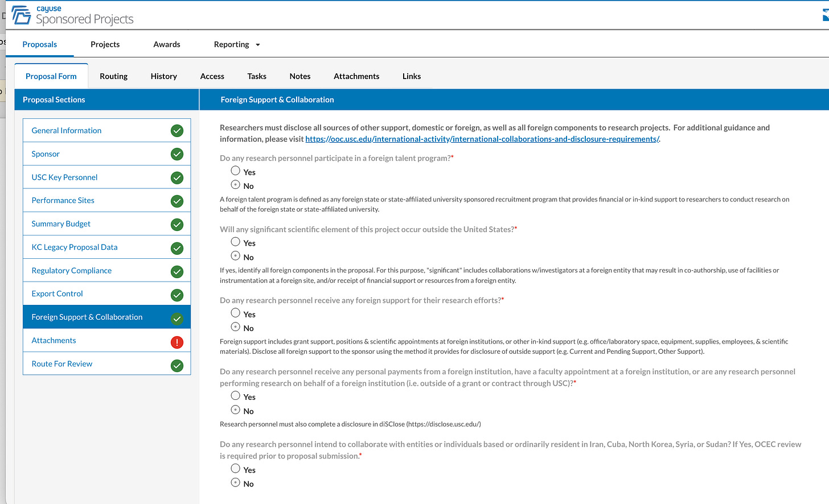The width and height of the screenshot is (829, 504).
Task: Click the checkmark beside Foreign Support & Collaboration
Action: [177, 319]
